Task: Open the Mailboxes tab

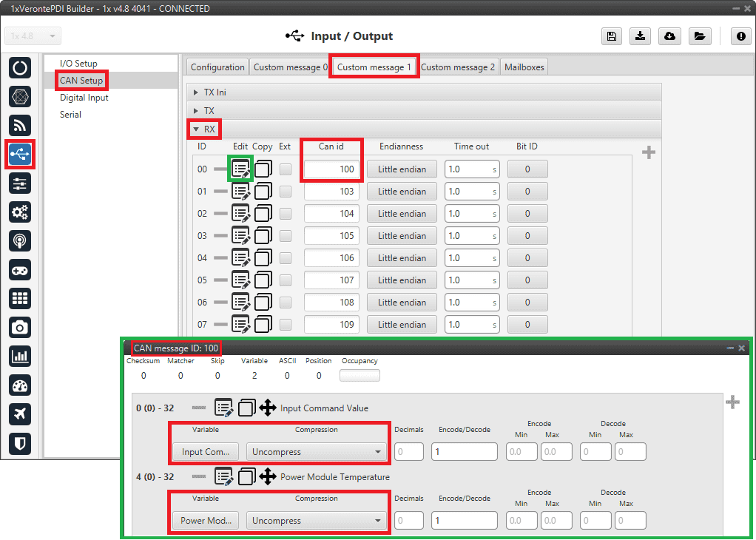Action: (524, 67)
